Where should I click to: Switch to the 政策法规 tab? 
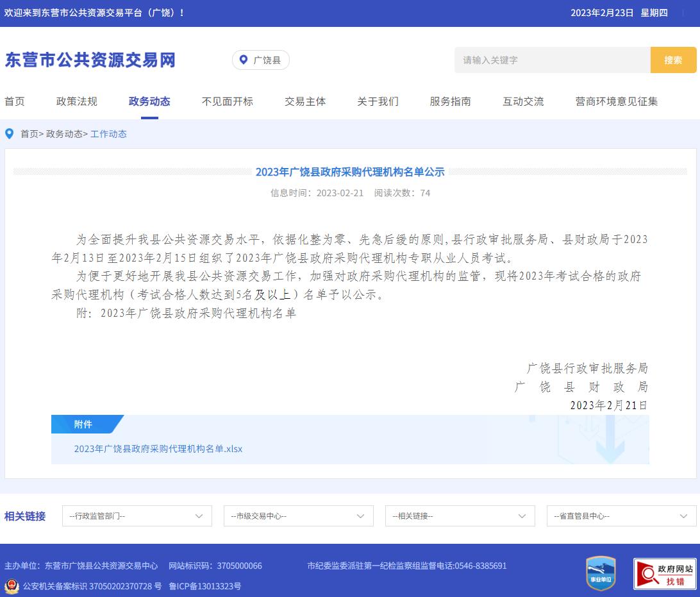pyautogui.click(x=76, y=101)
